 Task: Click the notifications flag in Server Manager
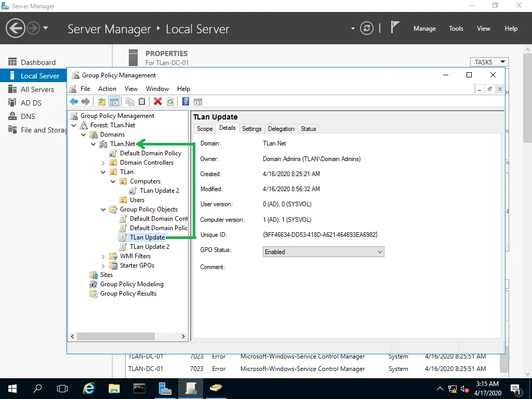click(x=395, y=27)
